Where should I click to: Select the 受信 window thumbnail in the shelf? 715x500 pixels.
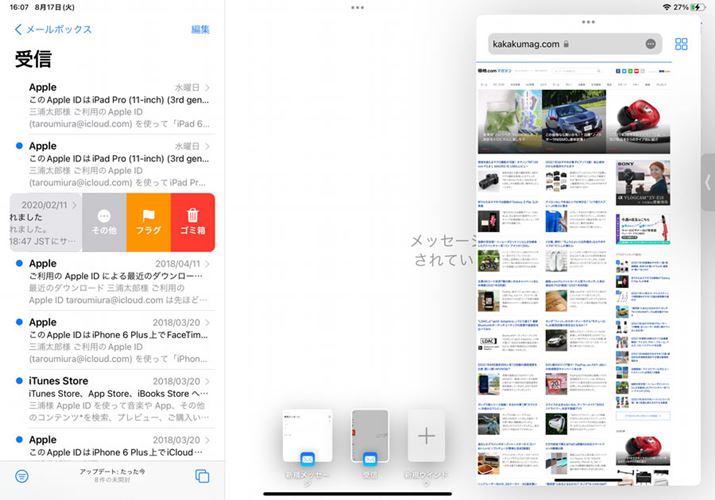tap(370, 436)
